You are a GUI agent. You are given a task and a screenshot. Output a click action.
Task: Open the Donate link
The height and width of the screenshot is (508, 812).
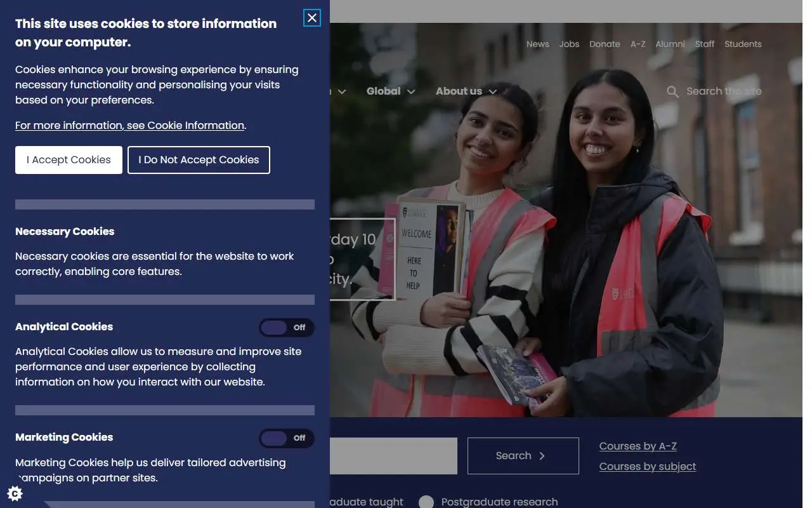click(605, 44)
